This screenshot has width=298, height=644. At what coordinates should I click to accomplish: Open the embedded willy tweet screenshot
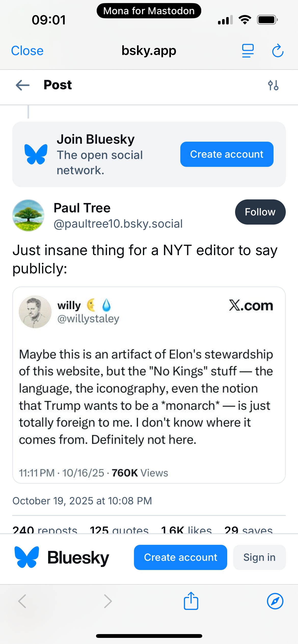149,385
